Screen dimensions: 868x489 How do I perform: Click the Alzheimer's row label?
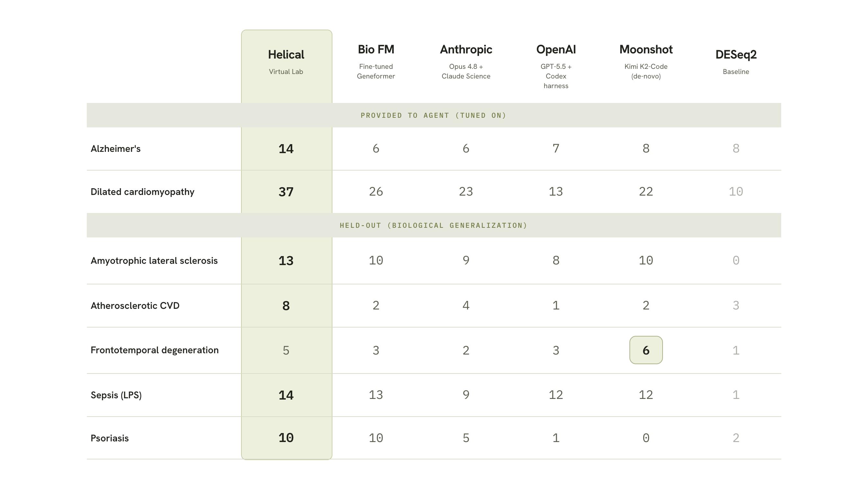[116, 149]
